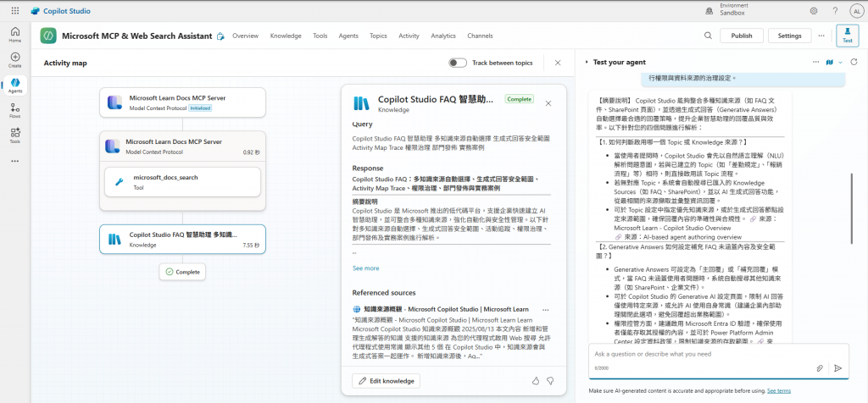
Task: Click the Settings button
Action: [789, 36]
